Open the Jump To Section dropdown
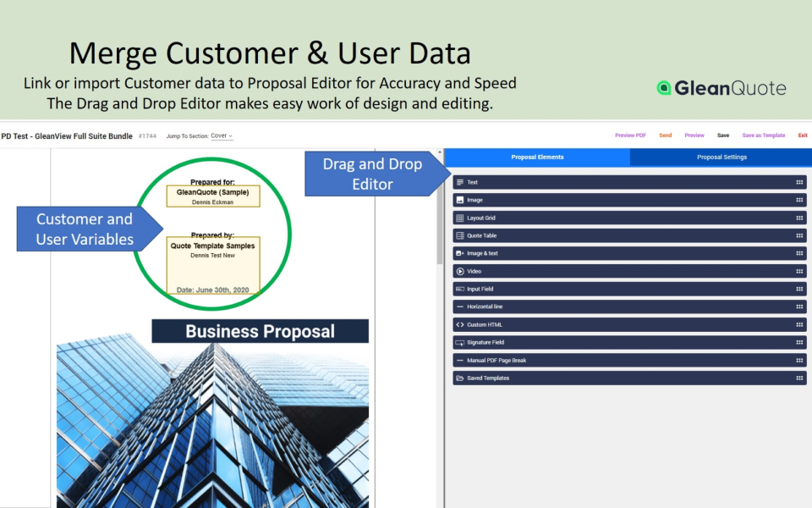Screen dimensions: 812x508 click(222, 135)
